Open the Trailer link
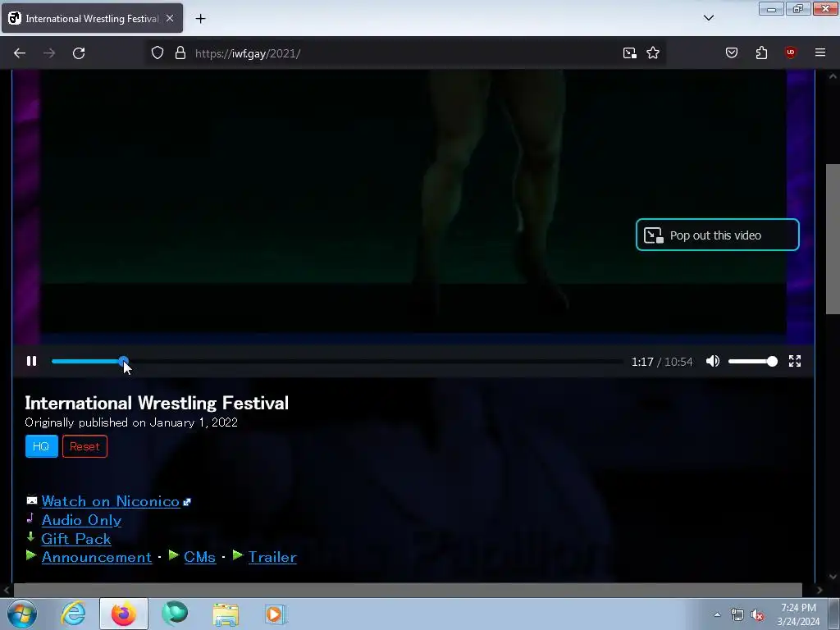 point(272,557)
